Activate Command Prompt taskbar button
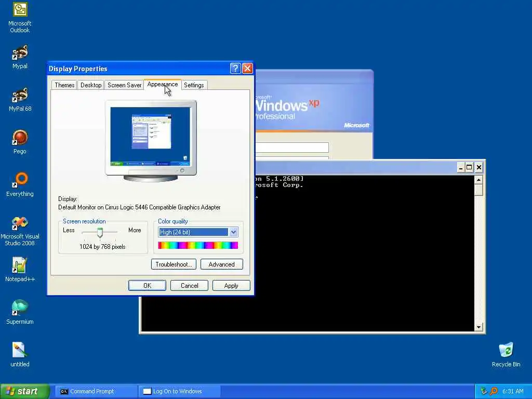 pos(96,391)
